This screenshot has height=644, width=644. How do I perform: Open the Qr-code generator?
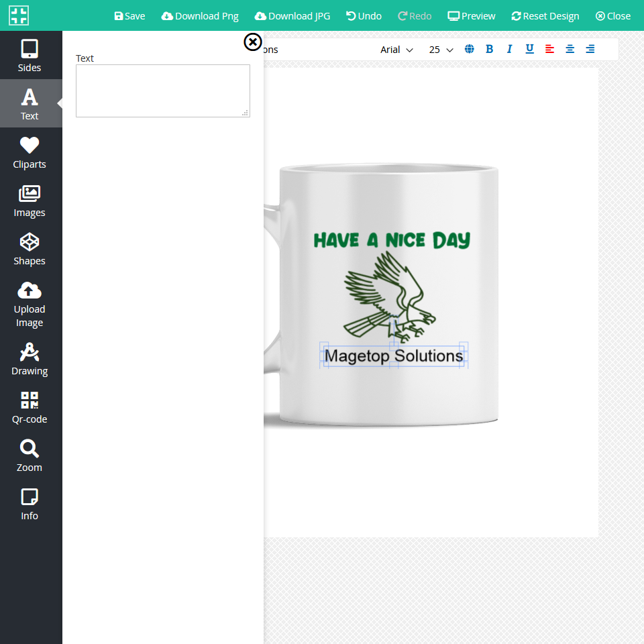click(30, 407)
